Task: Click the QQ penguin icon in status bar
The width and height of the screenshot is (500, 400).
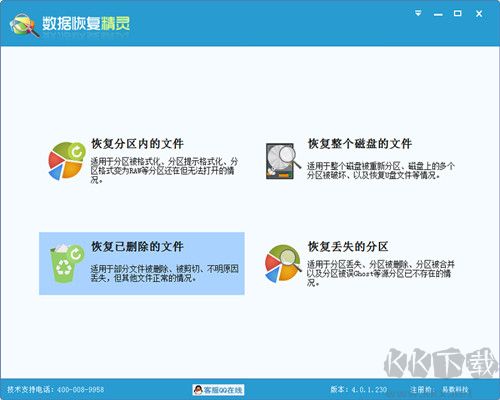Action: point(198,389)
